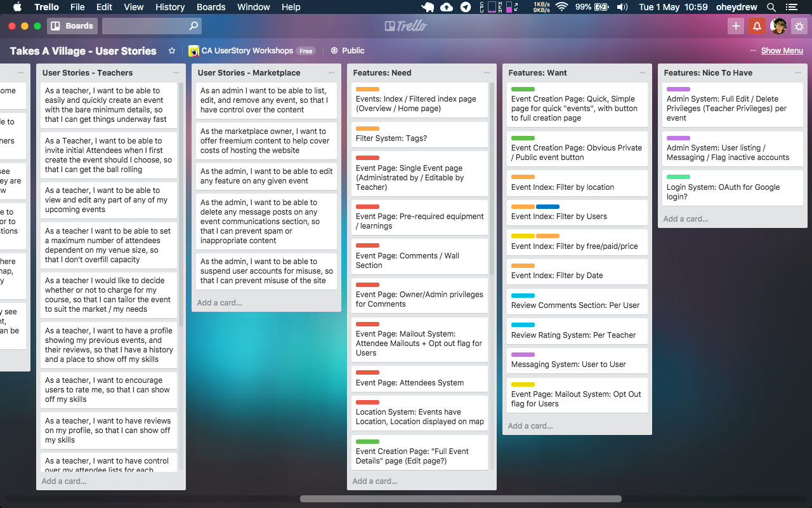Open card 'Filter System: Tags?'
The height and width of the screenshot is (508, 812).
click(x=419, y=133)
